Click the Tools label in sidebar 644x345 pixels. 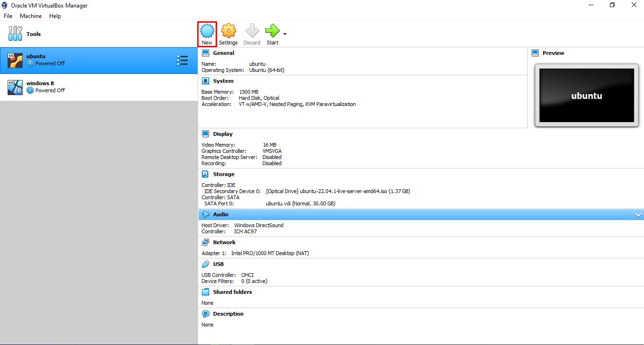coord(34,34)
